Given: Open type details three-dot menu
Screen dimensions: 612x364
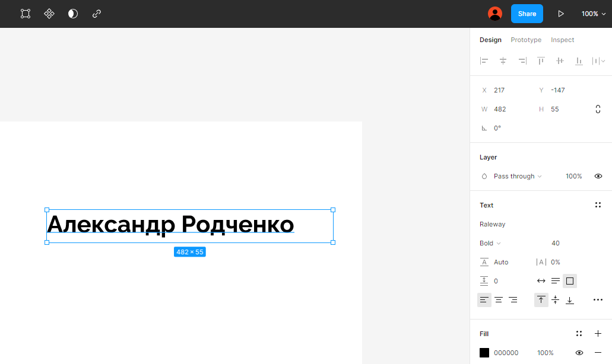Looking at the screenshot, I should 598,300.
